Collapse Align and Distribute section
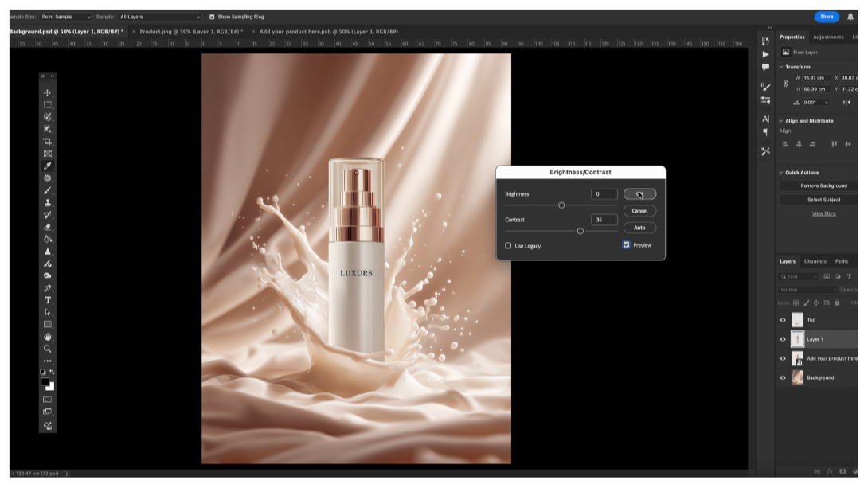Viewport: 868px width, 488px height. pos(781,121)
